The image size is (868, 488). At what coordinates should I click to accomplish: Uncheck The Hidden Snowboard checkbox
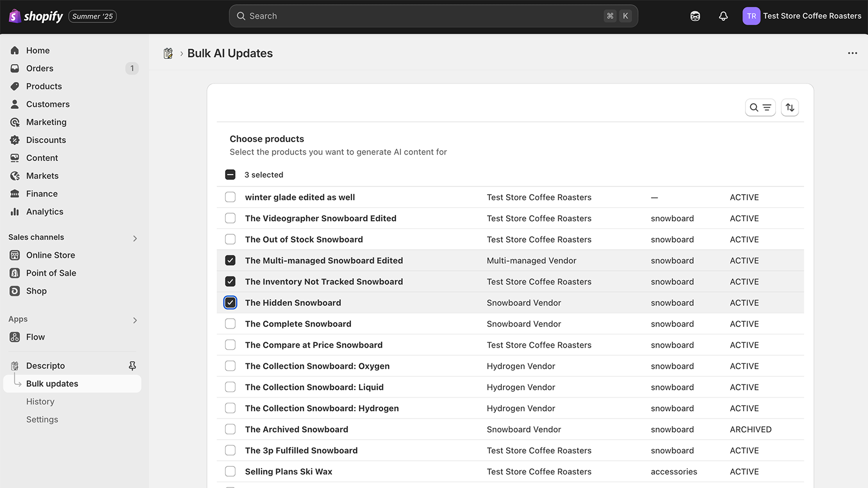pyautogui.click(x=231, y=303)
